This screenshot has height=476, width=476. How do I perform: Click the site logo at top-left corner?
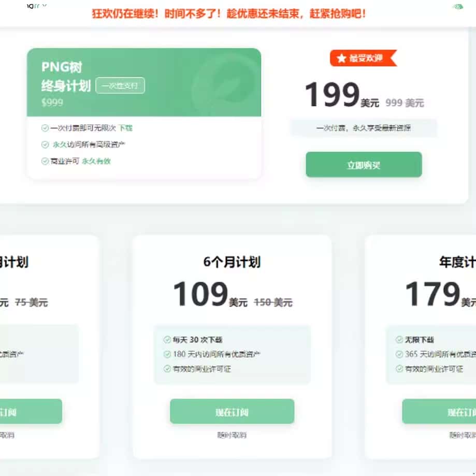[37, 6]
